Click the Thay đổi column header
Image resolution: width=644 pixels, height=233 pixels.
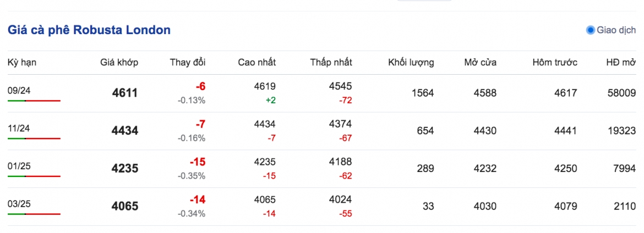(x=188, y=62)
